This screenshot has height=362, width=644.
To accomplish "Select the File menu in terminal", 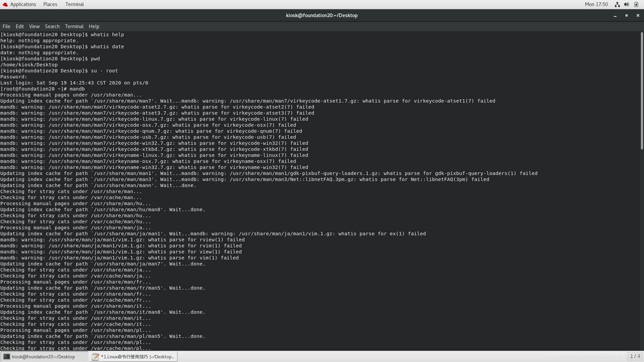I will tap(7, 26).
